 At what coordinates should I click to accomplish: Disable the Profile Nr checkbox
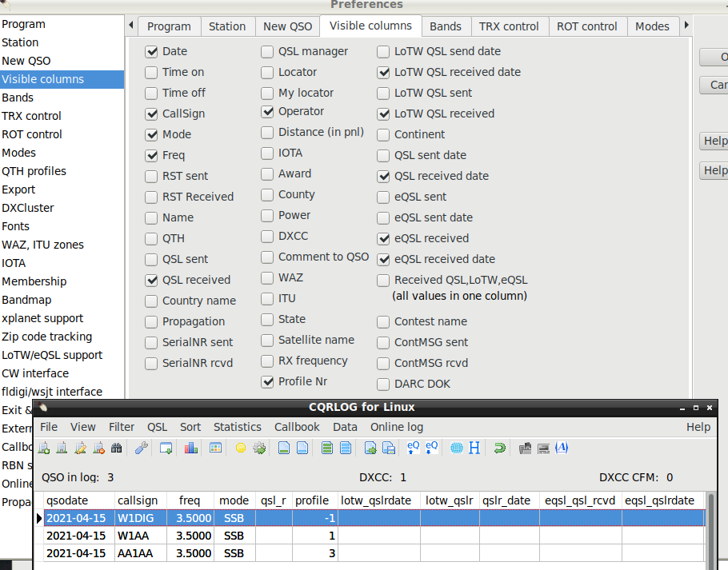point(267,381)
